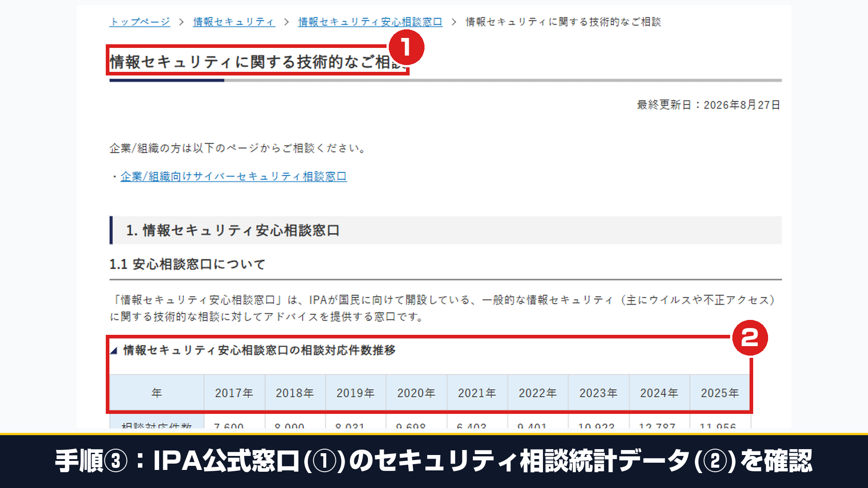
Task: Click the 2023年 column header
Action: point(599,393)
